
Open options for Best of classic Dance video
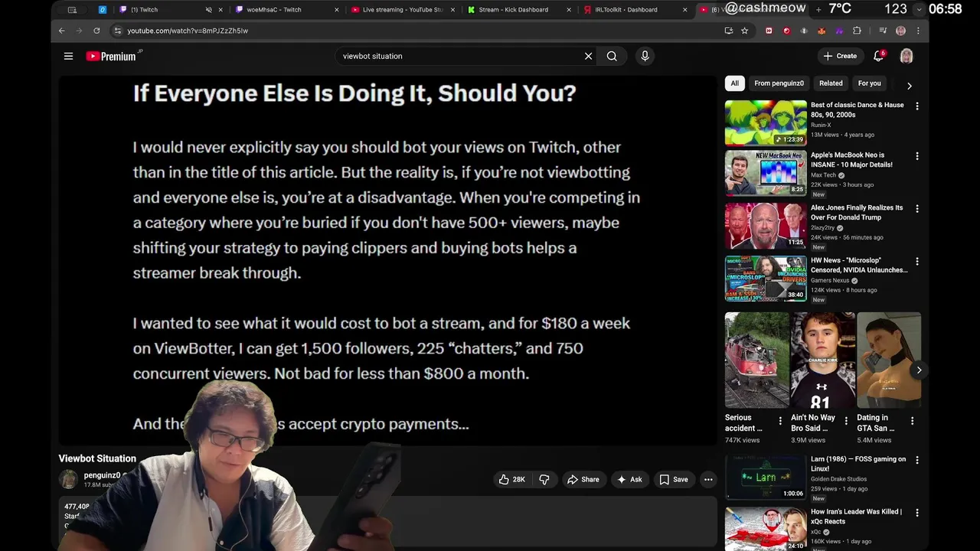coord(917,106)
